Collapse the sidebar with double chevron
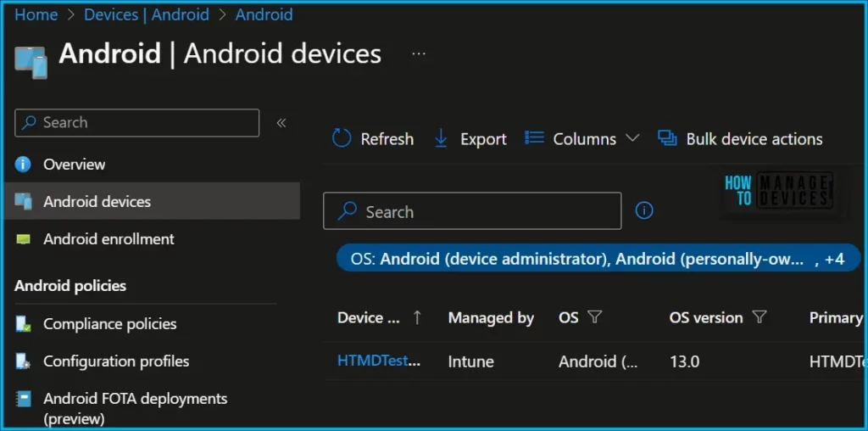 point(281,123)
